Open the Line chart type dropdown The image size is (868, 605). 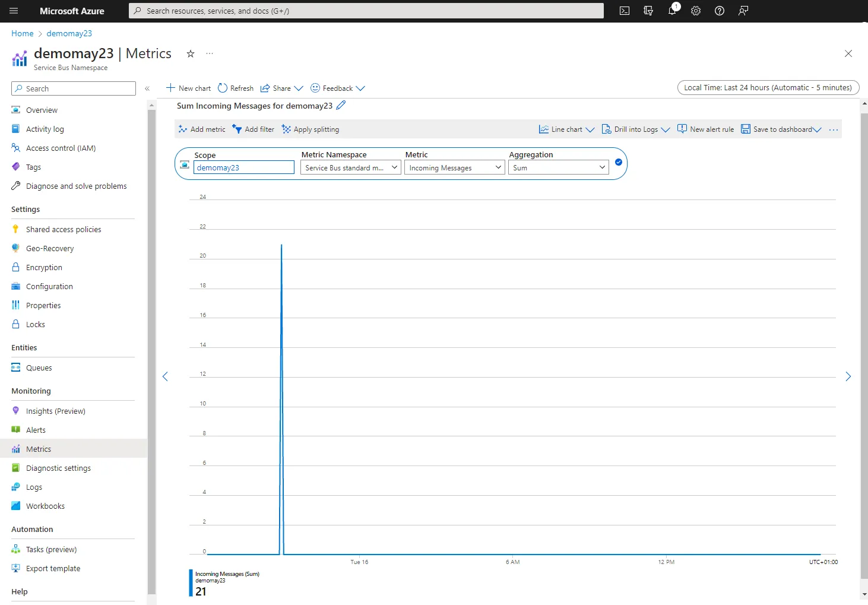pyautogui.click(x=566, y=129)
